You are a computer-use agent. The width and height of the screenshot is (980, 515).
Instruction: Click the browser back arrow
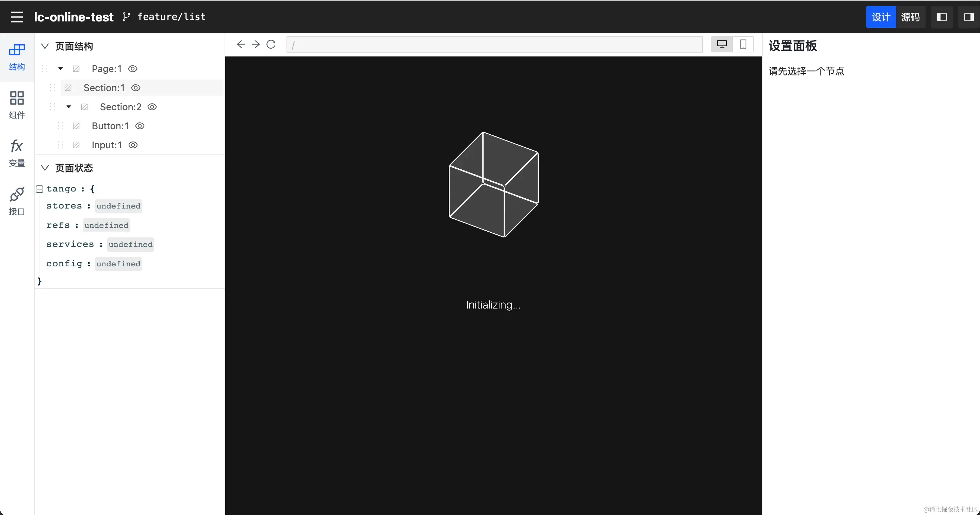[x=241, y=45]
